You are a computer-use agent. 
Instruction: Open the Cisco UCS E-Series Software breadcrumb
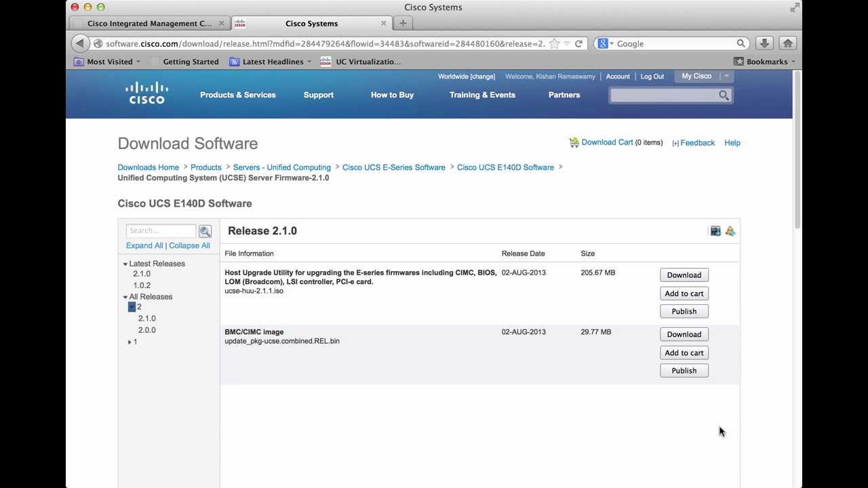pos(394,167)
